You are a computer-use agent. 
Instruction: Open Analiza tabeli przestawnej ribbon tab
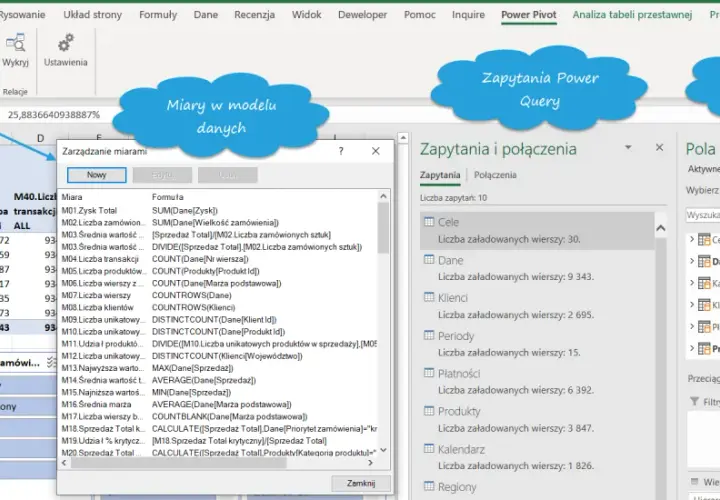point(632,15)
